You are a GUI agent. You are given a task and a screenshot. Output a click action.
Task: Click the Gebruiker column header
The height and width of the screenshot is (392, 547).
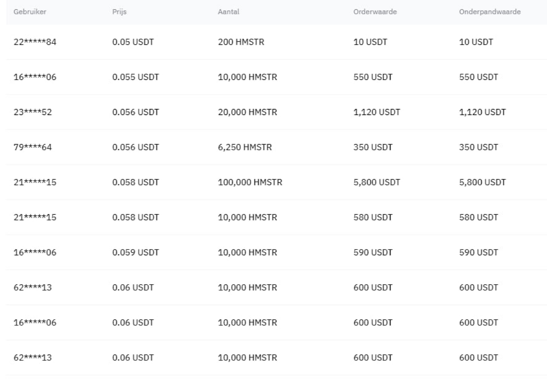[x=30, y=12]
